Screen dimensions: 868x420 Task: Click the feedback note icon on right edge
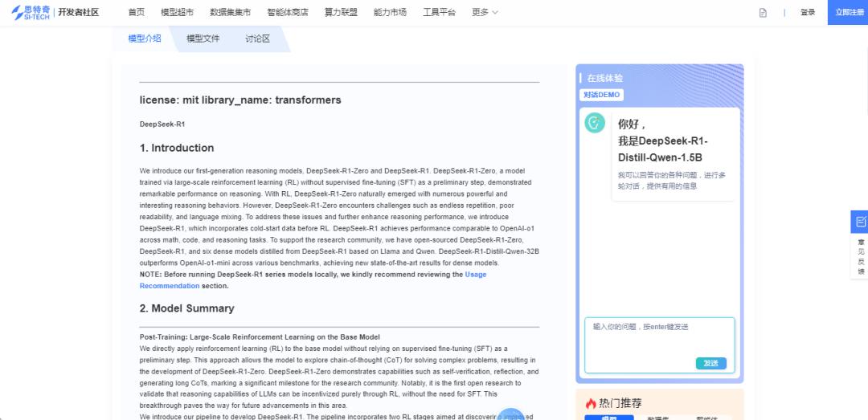coord(860,222)
